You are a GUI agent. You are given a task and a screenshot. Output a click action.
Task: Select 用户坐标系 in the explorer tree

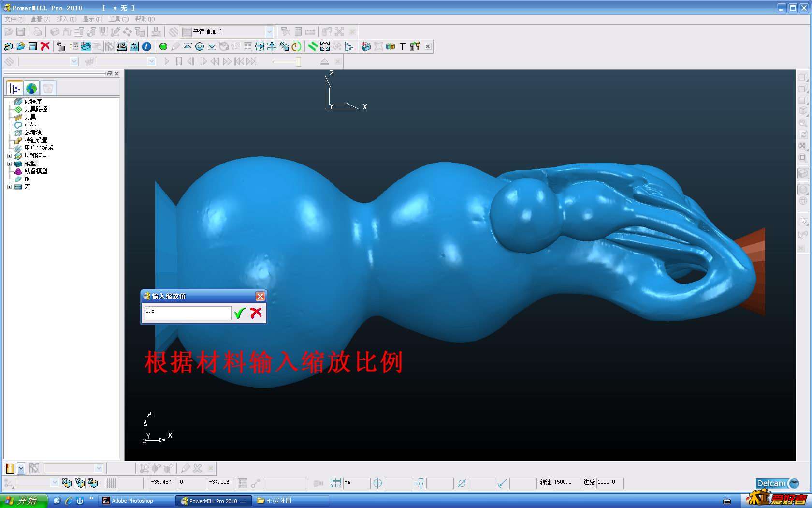(x=39, y=148)
